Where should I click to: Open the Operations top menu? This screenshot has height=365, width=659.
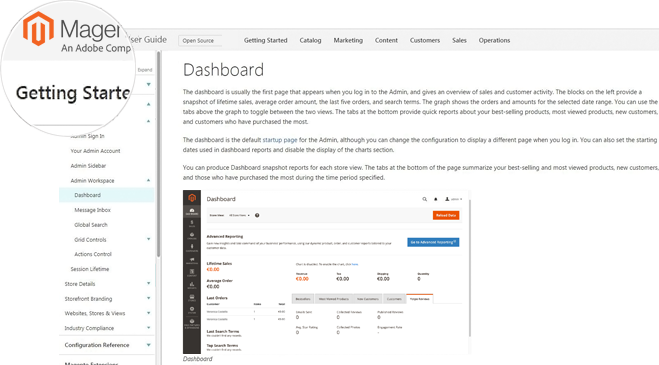click(x=494, y=40)
